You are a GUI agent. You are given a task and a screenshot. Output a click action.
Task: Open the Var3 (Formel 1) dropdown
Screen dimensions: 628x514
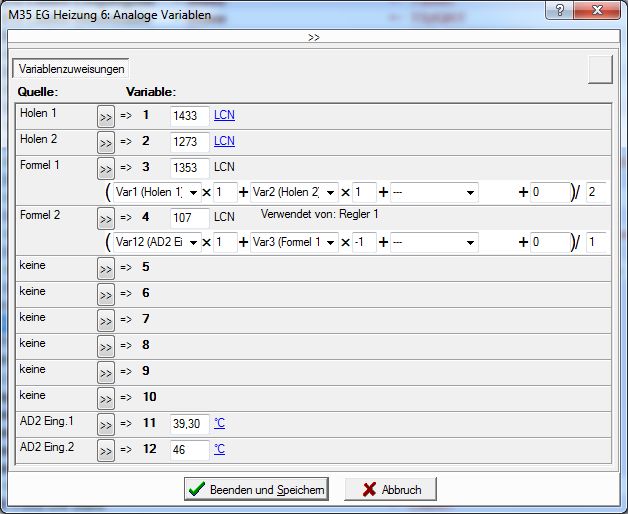tap(329, 243)
